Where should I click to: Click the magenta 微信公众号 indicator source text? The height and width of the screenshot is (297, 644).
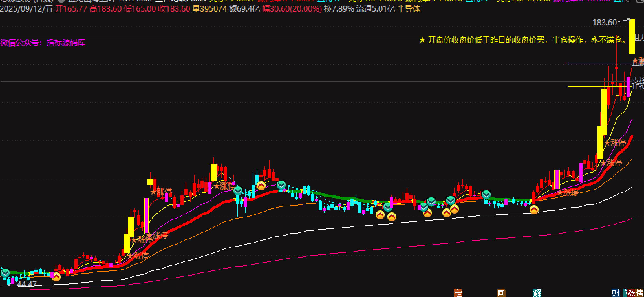[43, 42]
